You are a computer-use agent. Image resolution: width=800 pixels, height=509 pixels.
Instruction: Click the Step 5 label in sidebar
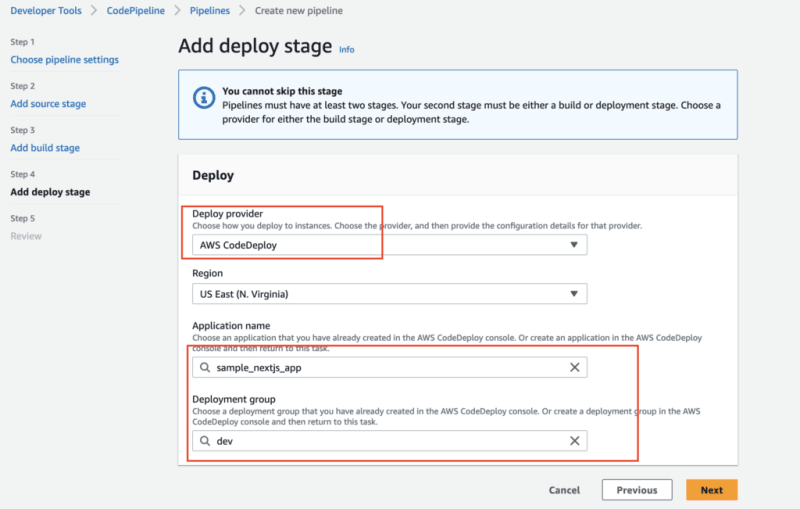point(22,218)
